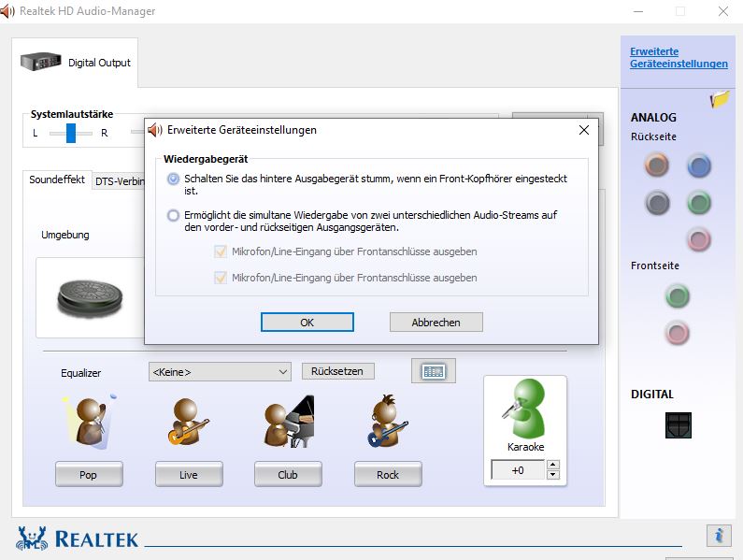Viewport: 743px width, 560px height.
Task: Switch to the Soundeffekt tab
Action: (57, 179)
